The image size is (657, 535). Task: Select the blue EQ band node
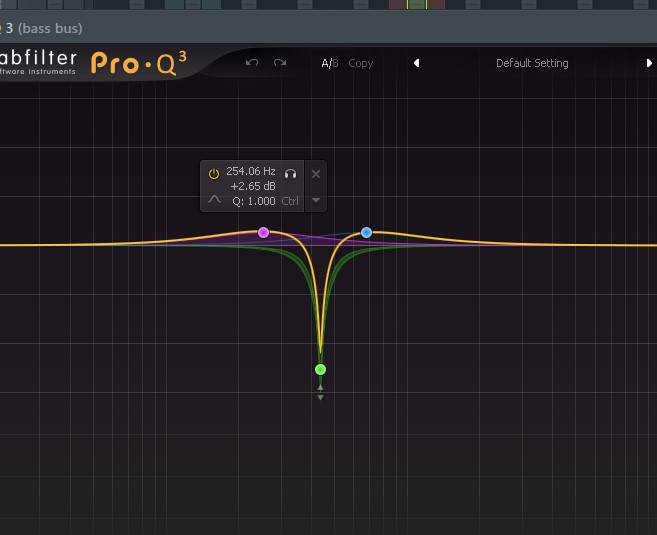pos(366,232)
